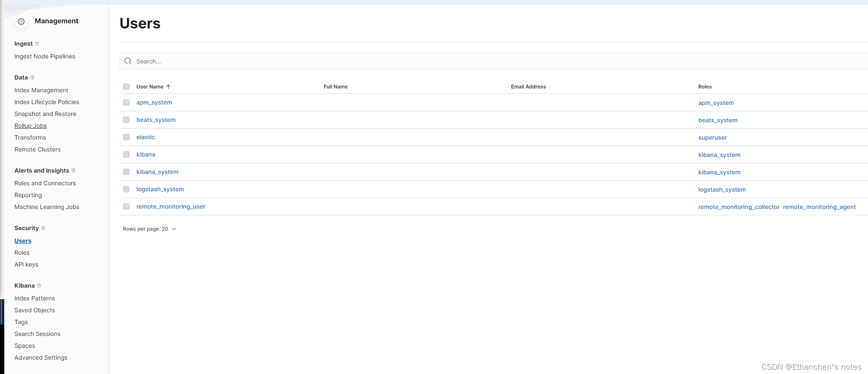
Task: Click the Full Name column header
Action: pyautogui.click(x=336, y=87)
